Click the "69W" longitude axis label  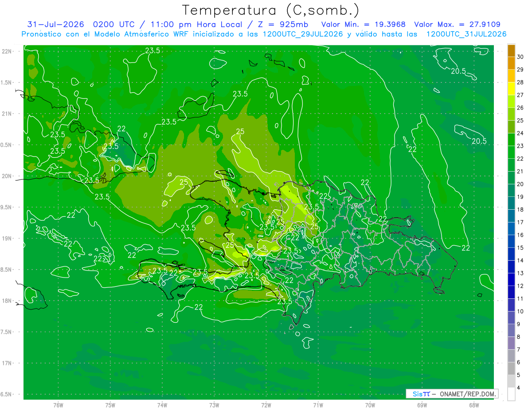(x=422, y=405)
